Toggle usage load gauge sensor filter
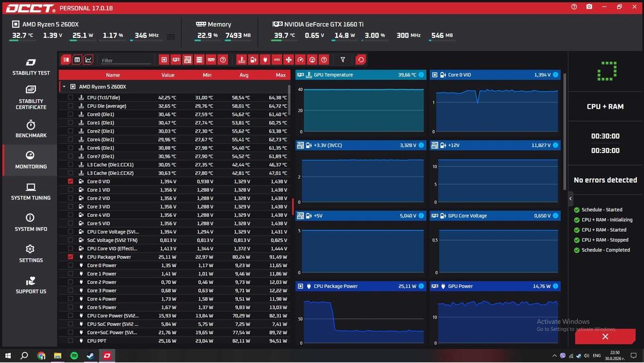The width and height of the screenshot is (644, 363). tap(312, 60)
